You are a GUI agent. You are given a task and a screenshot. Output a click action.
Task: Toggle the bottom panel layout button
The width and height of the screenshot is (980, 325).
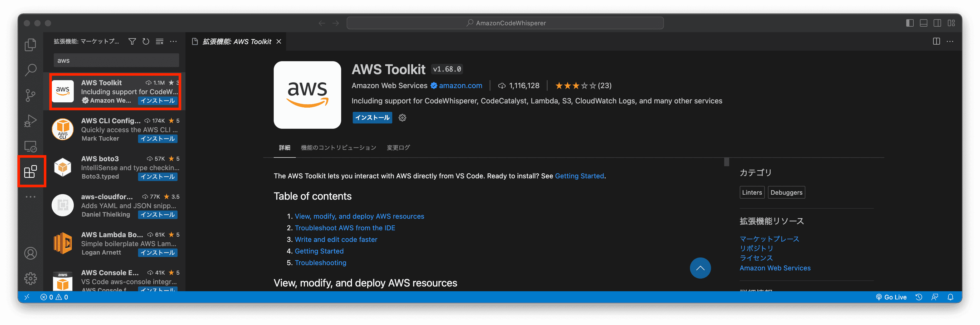[923, 23]
